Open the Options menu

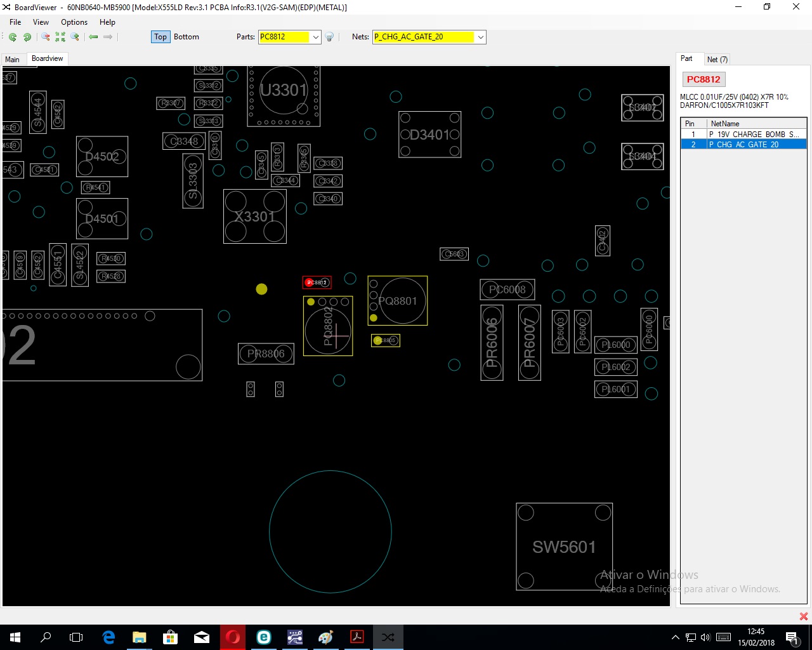pos(74,22)
